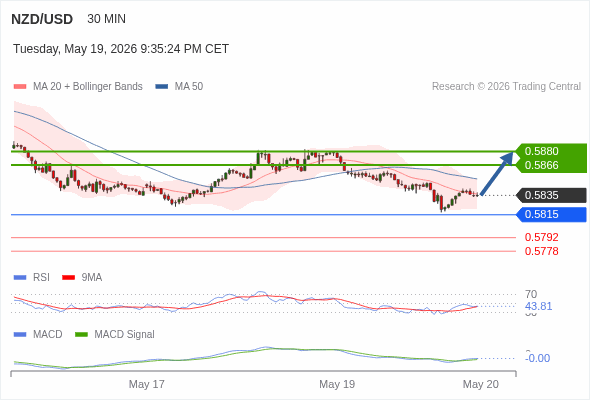Click the RSI value 43.81
The width and height of the screenshot is (590, 400).
[x=538, y=306]
